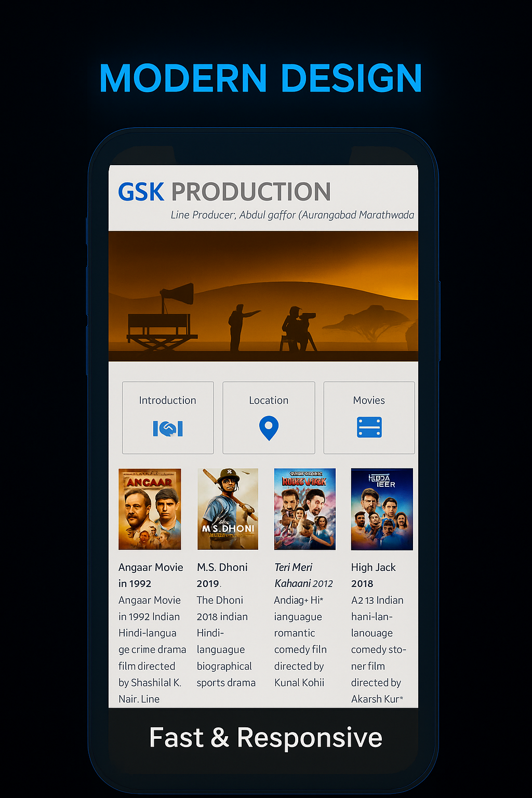
Task: Open the "M.S. Dhoni 2019" title
Action: click(x=222, y=575)
